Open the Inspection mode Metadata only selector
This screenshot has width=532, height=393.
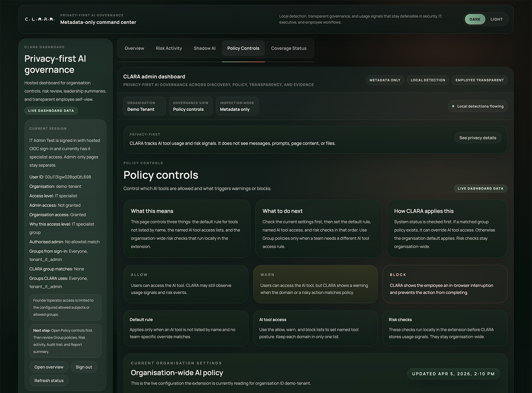pyautogui.click(x=237, y=106)
